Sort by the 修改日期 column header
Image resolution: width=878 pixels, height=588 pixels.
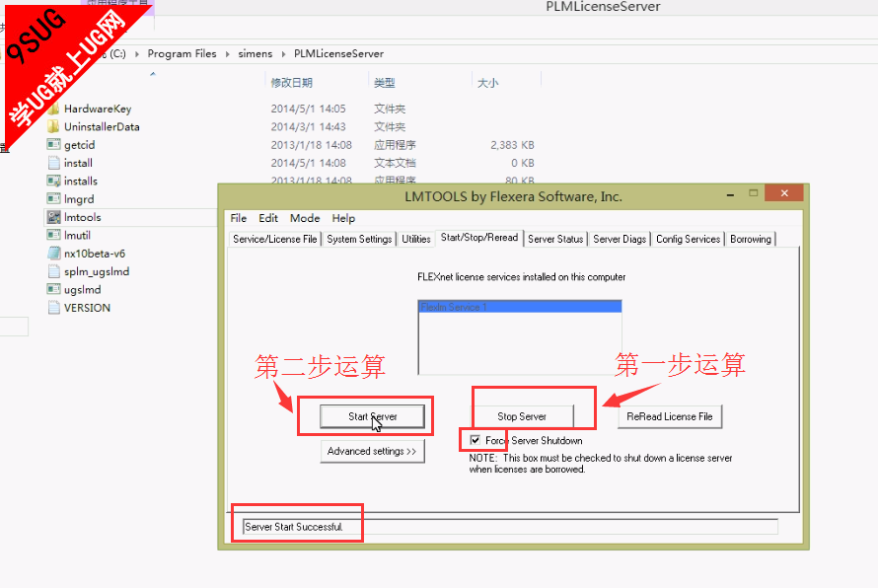tap(292, 83)
